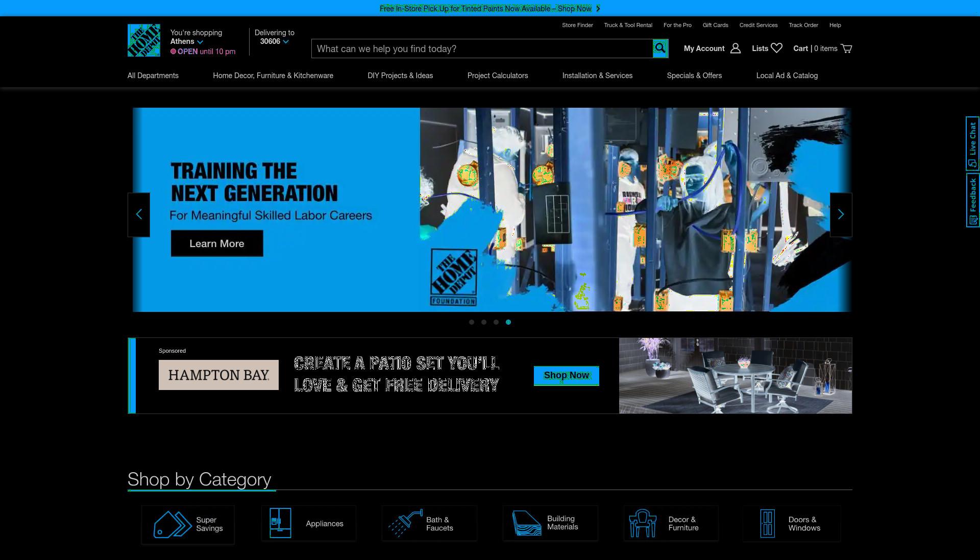980x560 pixels.
Task: Open the Store Finder link
Action: [x=577, y=25]
